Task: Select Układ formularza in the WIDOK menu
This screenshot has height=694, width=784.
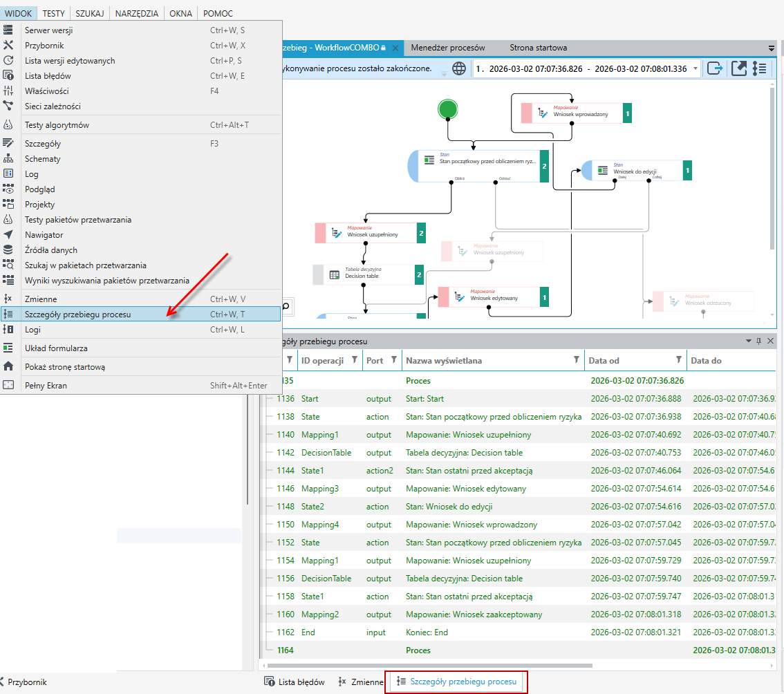Action: pos(140,348)
